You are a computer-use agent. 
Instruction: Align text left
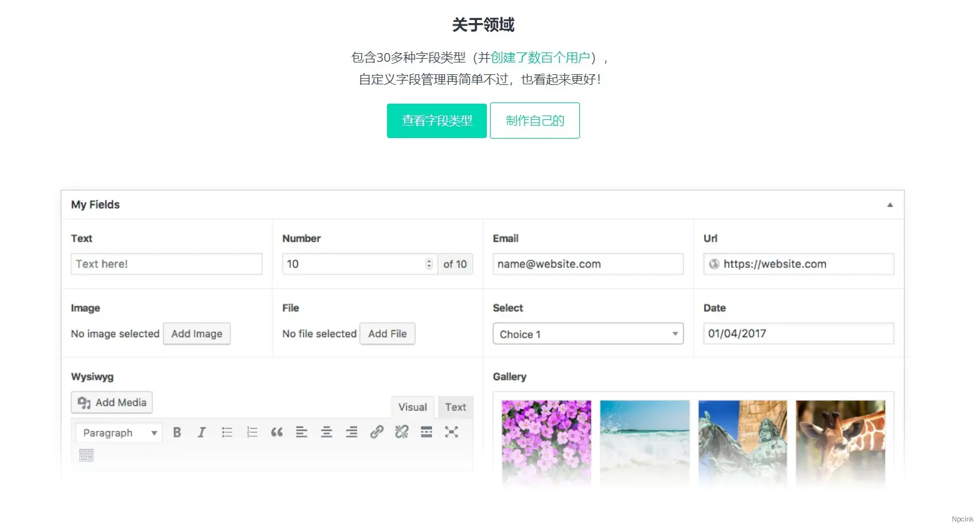pyautogui.click(x=301, y=432)
